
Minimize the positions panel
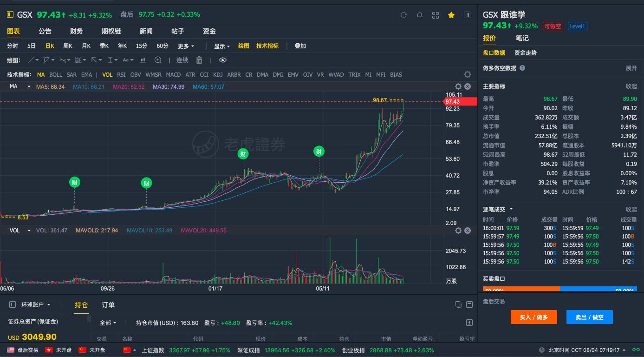coord(469,304)
